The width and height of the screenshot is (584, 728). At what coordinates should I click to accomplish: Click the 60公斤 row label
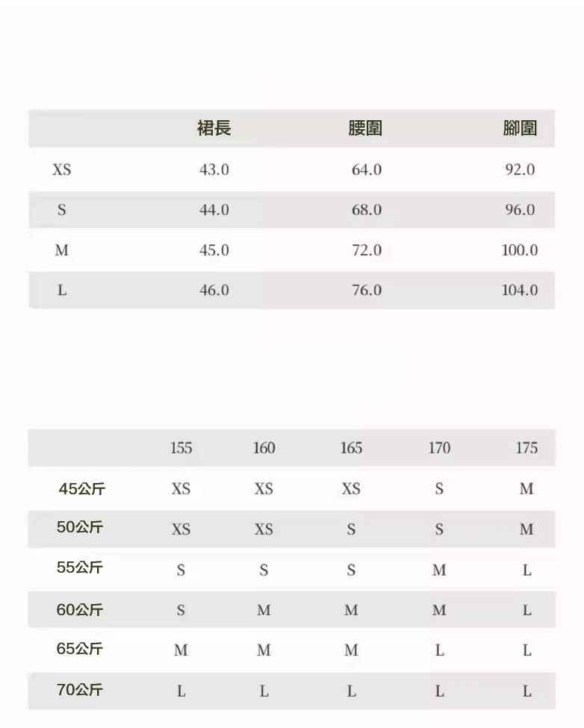click(80, 610)
